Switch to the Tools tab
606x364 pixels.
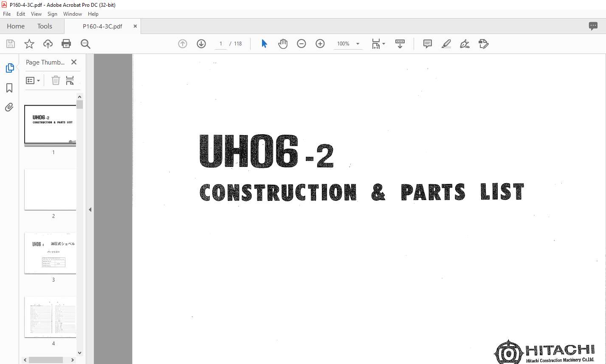(x=45, y=26)
